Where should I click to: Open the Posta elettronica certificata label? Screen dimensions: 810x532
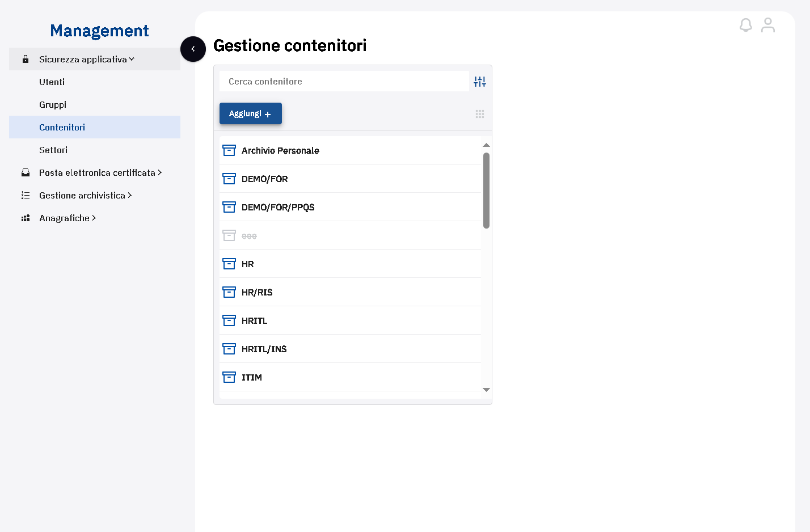click(97, 172)
